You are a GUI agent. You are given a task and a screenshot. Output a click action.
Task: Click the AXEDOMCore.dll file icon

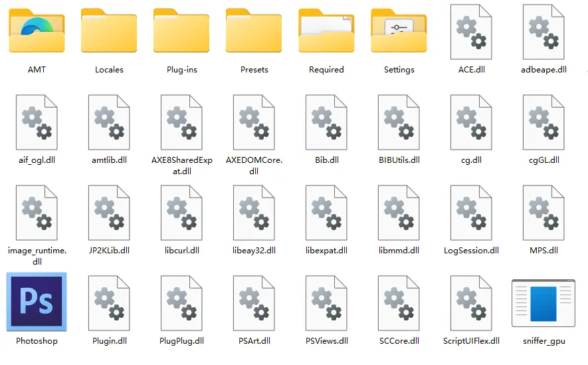[254, 122]
